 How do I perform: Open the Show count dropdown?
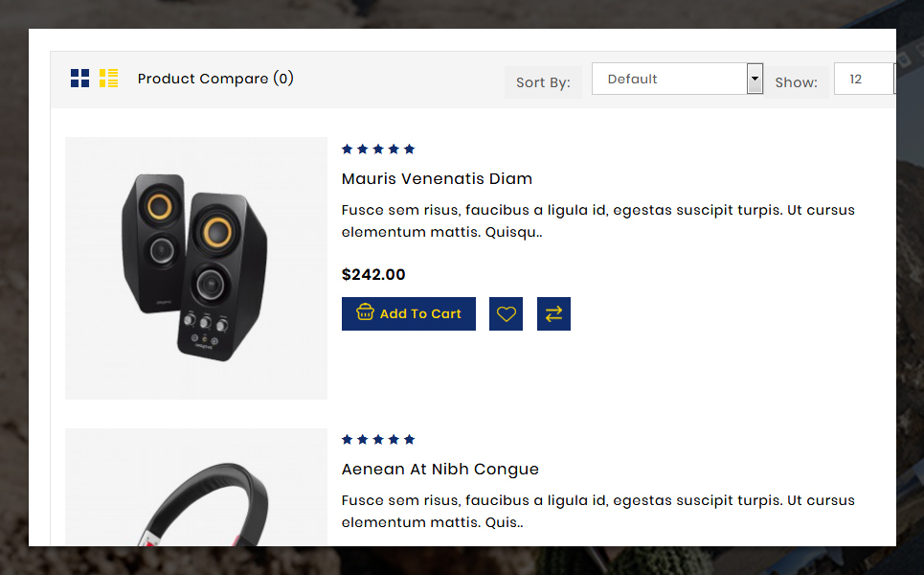865,79
